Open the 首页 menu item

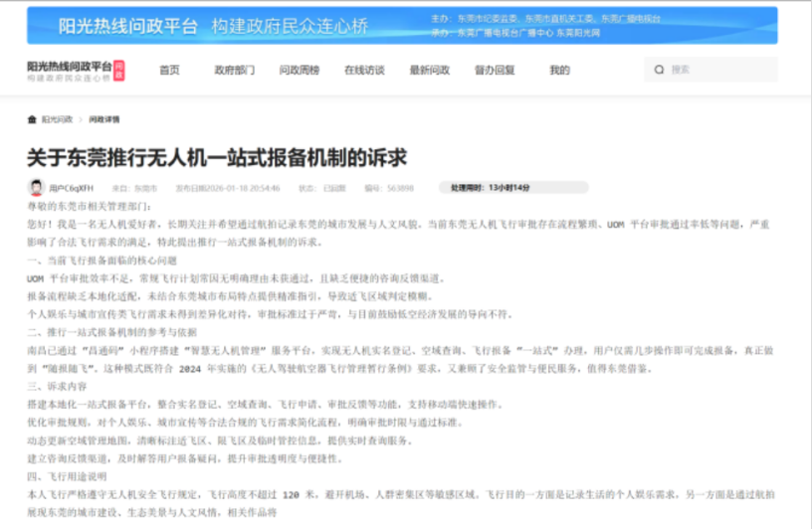pos(169,70)
